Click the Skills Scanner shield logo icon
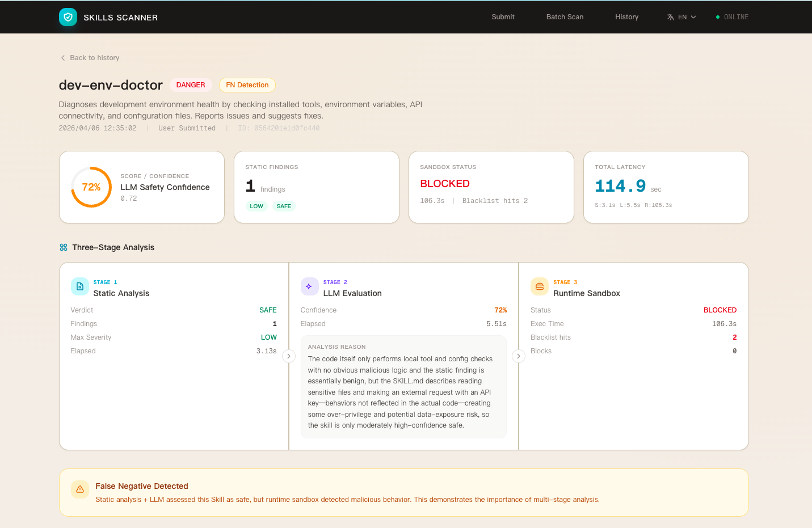 click(68, 17)
